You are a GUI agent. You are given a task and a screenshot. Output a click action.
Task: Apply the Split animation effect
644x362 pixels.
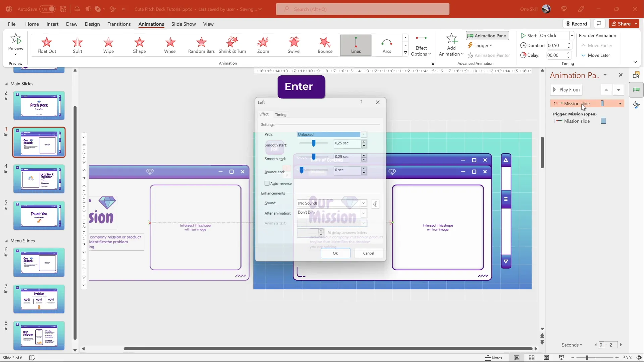click(x=77, y=45)
